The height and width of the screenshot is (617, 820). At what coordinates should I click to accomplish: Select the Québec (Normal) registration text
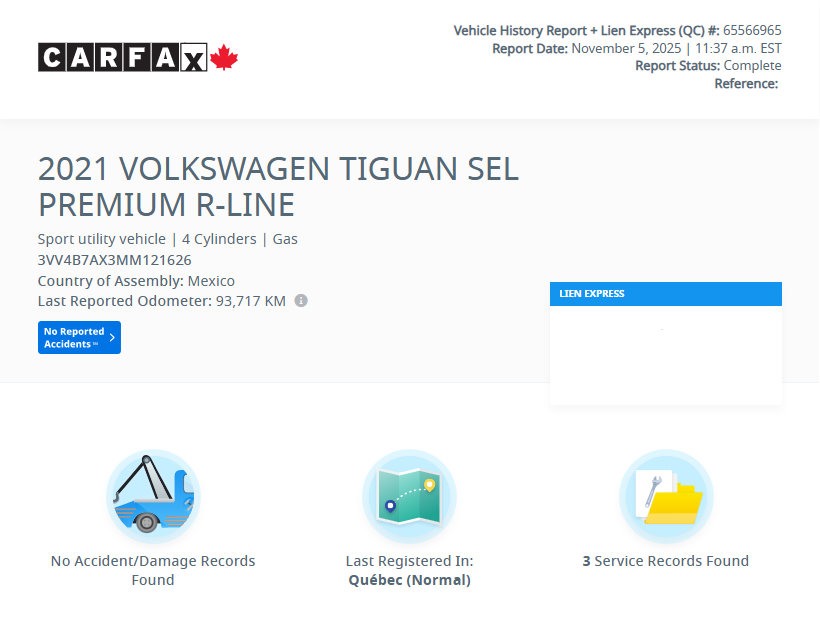tap(409, 579)
